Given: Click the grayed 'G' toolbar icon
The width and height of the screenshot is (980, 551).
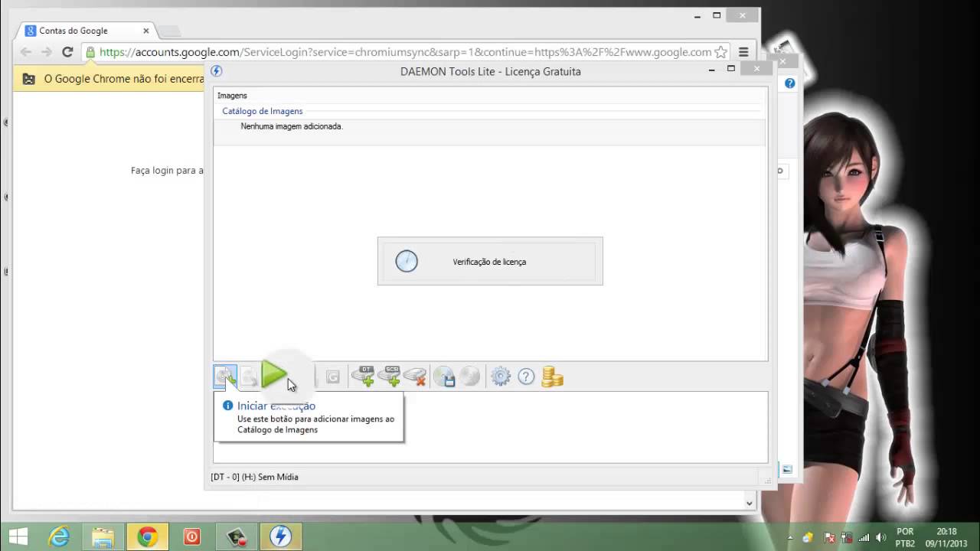Looking at the screenshot, I should [x=332, y=377].
